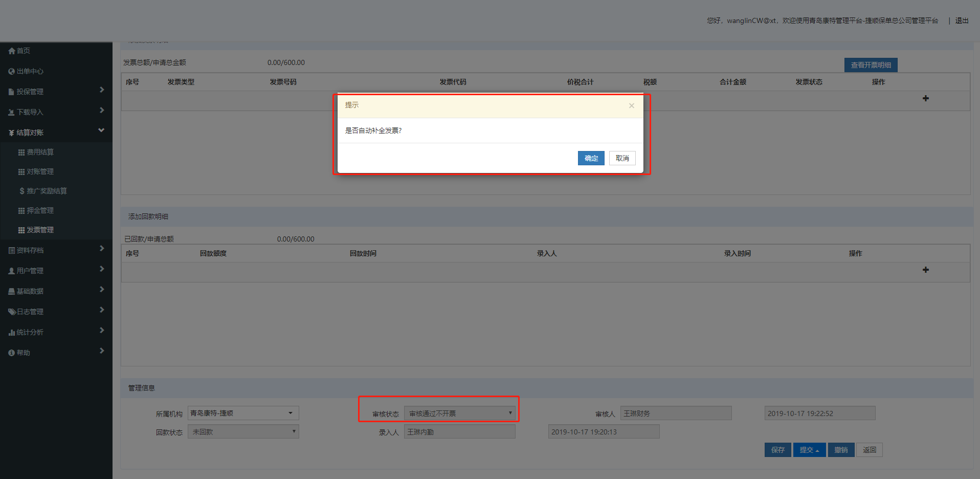980x479 pixels.
Task: Click the 回款额度 column header
Action: pyautogui.click(x=213, y=253)
